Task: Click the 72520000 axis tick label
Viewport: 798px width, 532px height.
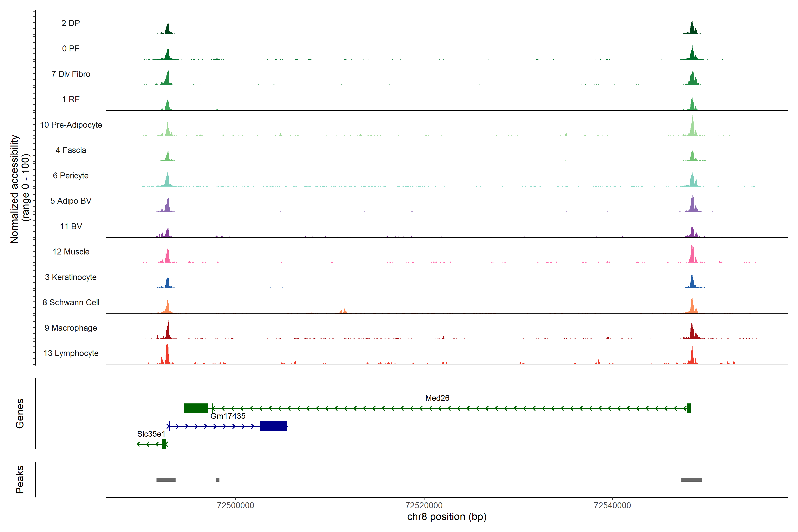Action: 424,506
